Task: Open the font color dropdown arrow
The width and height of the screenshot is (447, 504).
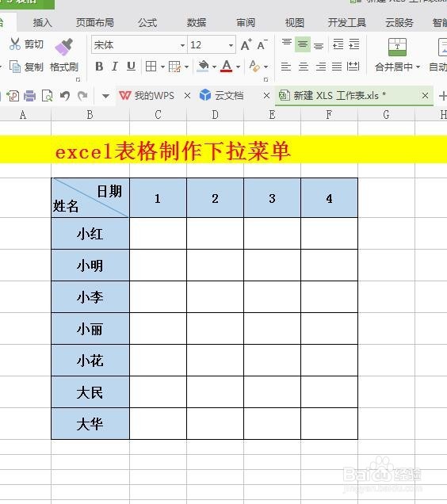Action: pos(238,67)
